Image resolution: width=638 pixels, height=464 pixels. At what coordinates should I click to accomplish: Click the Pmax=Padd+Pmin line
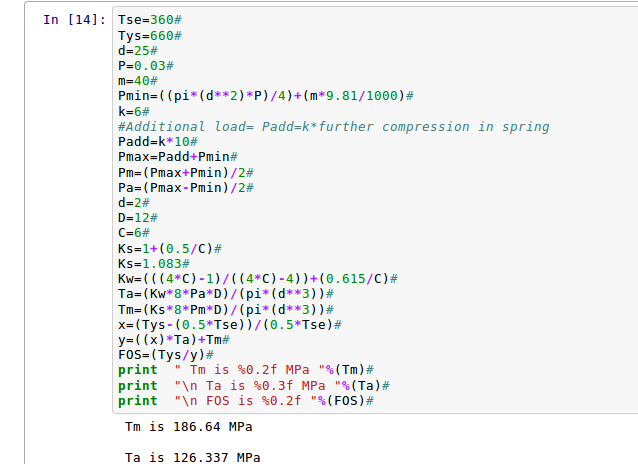[x=176, y=157]
